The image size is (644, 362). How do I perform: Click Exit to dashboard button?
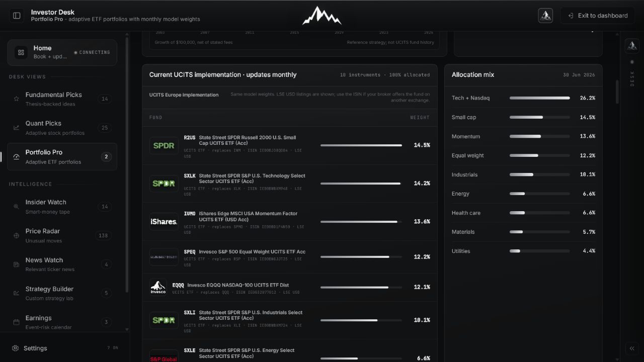[598, 16]
